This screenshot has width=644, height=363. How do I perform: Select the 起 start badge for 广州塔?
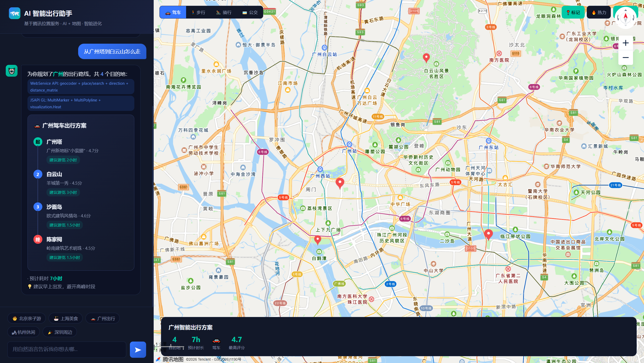click(38, 142)
